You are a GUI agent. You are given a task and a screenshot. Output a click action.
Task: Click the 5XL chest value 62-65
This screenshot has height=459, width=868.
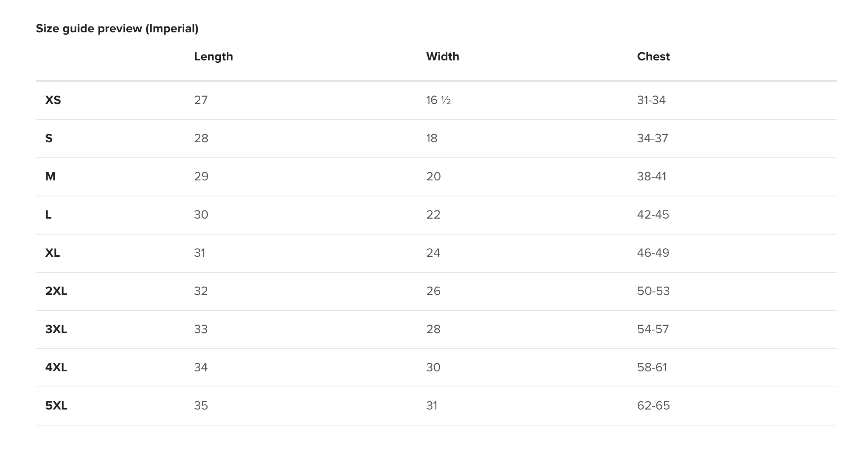pos(653,406)
